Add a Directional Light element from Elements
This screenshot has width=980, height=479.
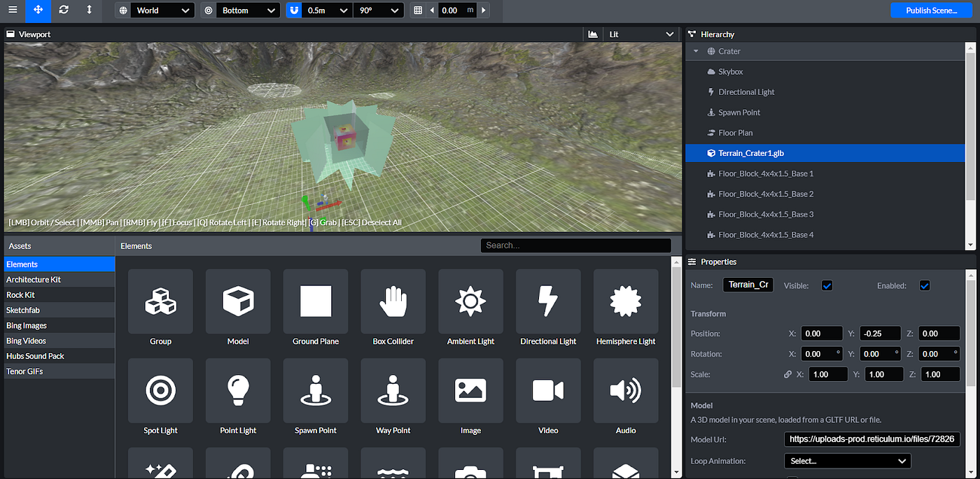(548, 308)
